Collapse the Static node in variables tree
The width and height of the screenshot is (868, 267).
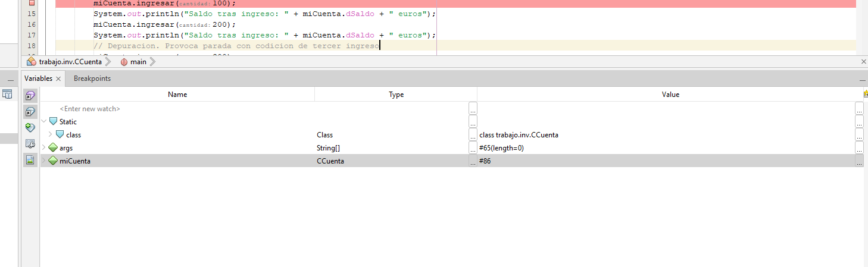tap(44, 121)
